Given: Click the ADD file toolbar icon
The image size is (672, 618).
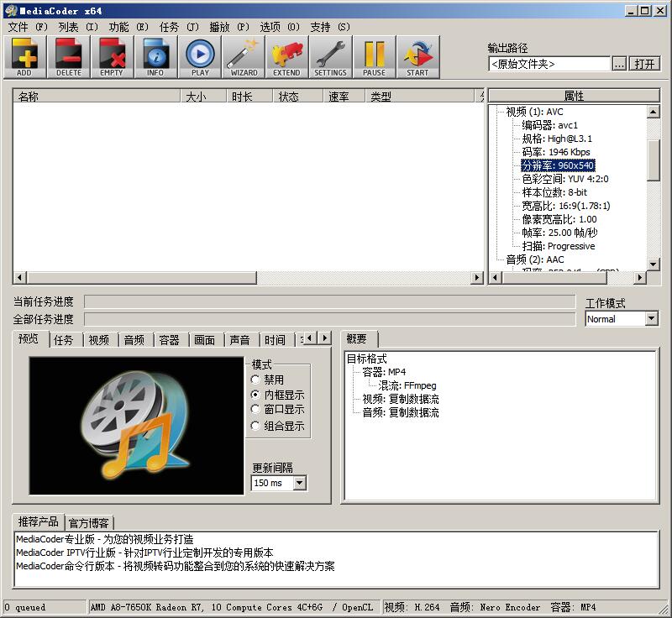Looking at the screenshot, I should 25,57.
